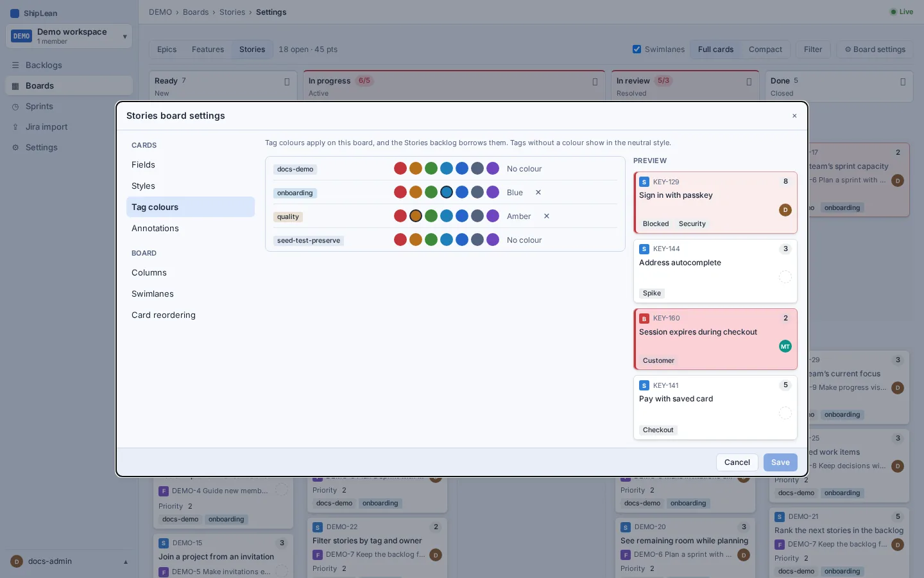Collapse the In progress column
This screenshot has width=924, height=578.
pyautogui.click(x=595, y=82)
